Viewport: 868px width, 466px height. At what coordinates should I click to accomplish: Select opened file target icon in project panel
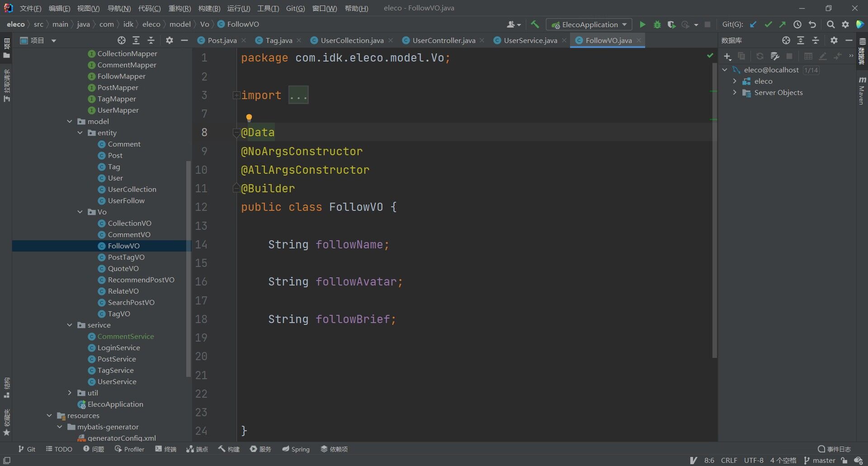pyautogui.click(x=121, y=40)
